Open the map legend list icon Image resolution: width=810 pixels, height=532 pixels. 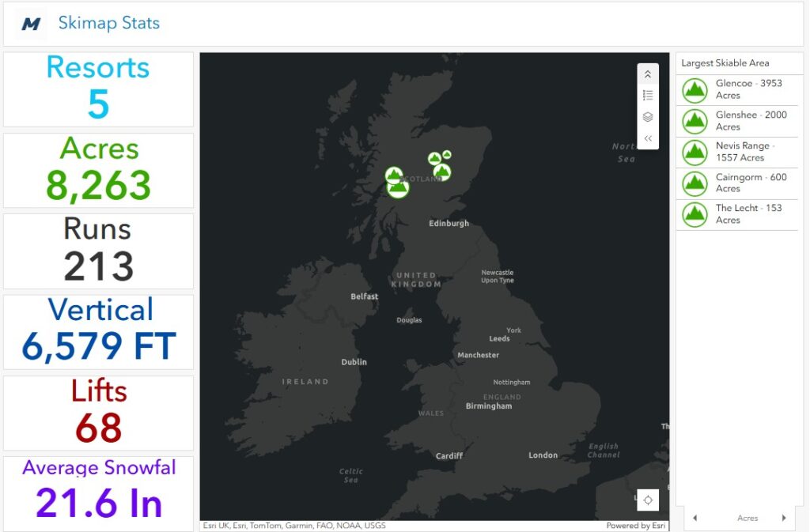tap(648, 96)
